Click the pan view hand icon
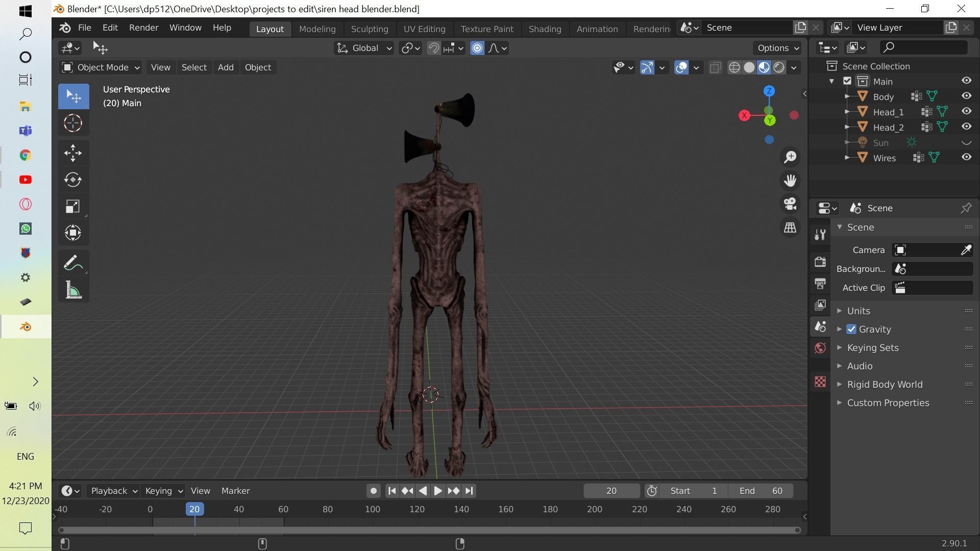The width and height of the screenshot is (980, 551). pos(790,180)
